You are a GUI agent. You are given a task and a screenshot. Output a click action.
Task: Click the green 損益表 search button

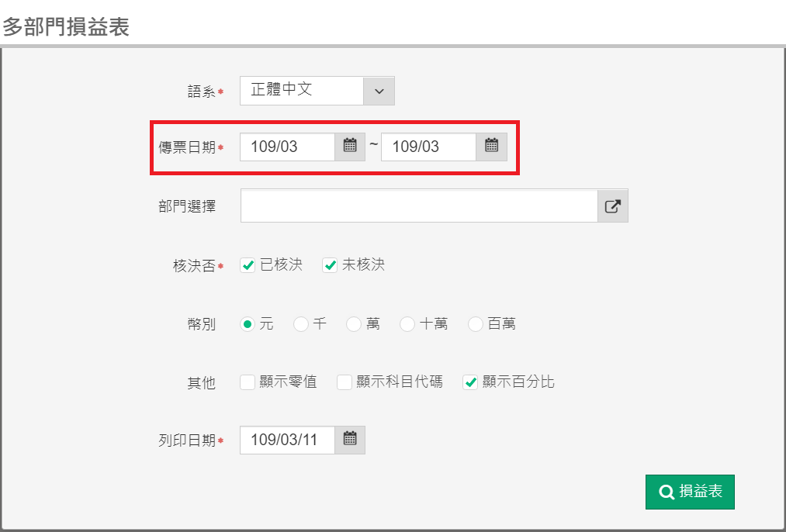(x=690, y=492)
